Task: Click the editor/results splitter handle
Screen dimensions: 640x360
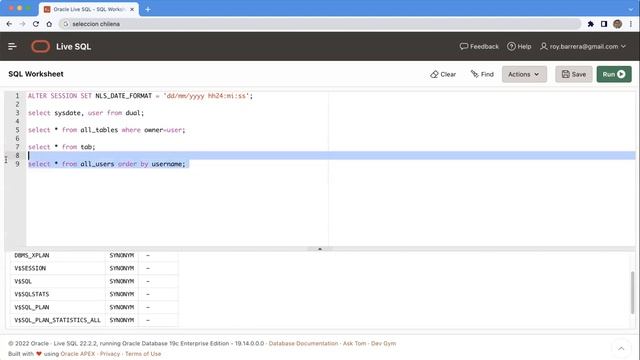Action: 320,249
